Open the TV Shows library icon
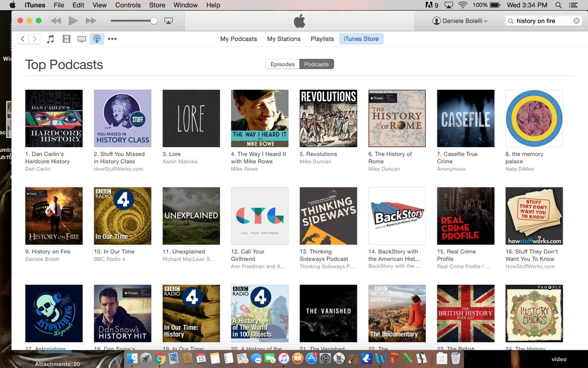This screenshot has width=588, height=368. click(x=82, y=39)
